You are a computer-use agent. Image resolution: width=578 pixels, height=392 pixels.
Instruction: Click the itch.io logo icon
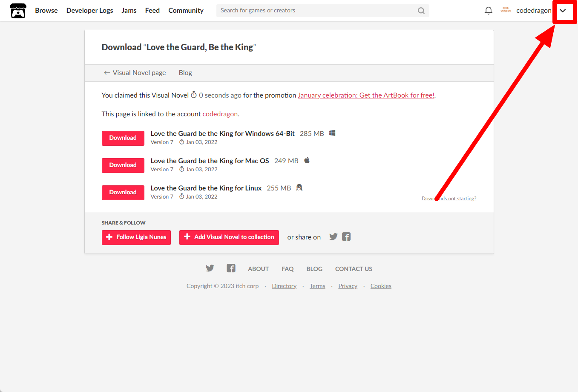tap(18, 11)
